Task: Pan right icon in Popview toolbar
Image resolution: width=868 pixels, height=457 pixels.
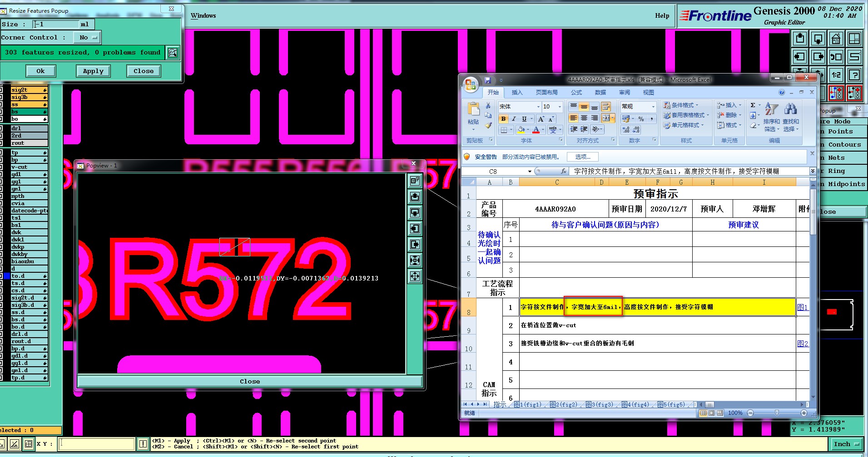Action: coord(415,244)
